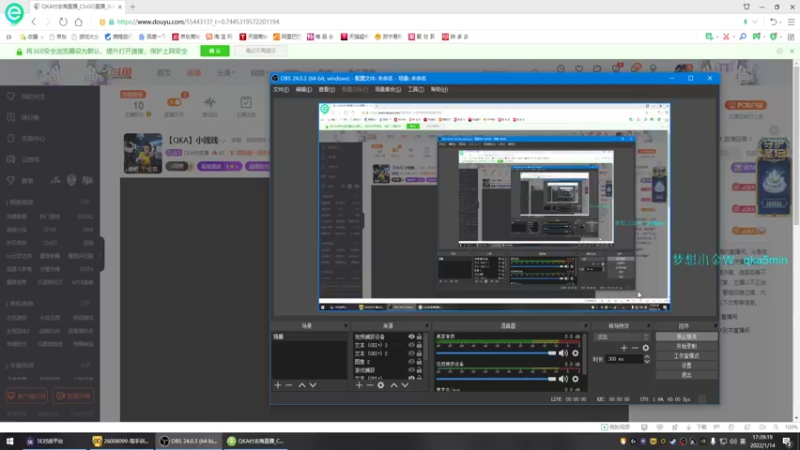Undock the Sources (来源) panel with its float icon

[427, 326]
